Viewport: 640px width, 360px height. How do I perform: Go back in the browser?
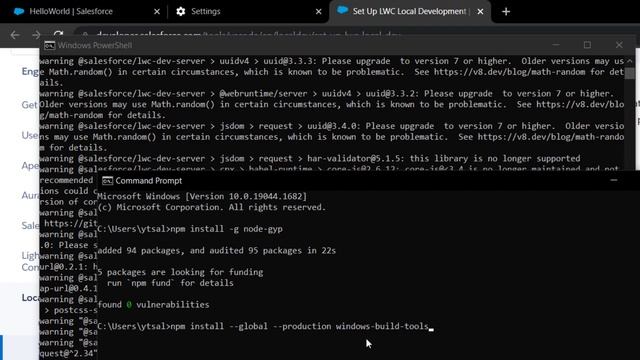coord(15,35)
